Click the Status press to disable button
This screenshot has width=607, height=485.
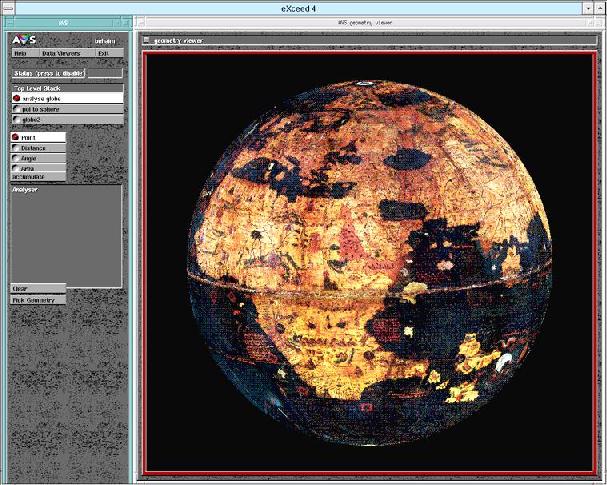tap(48, 73)
